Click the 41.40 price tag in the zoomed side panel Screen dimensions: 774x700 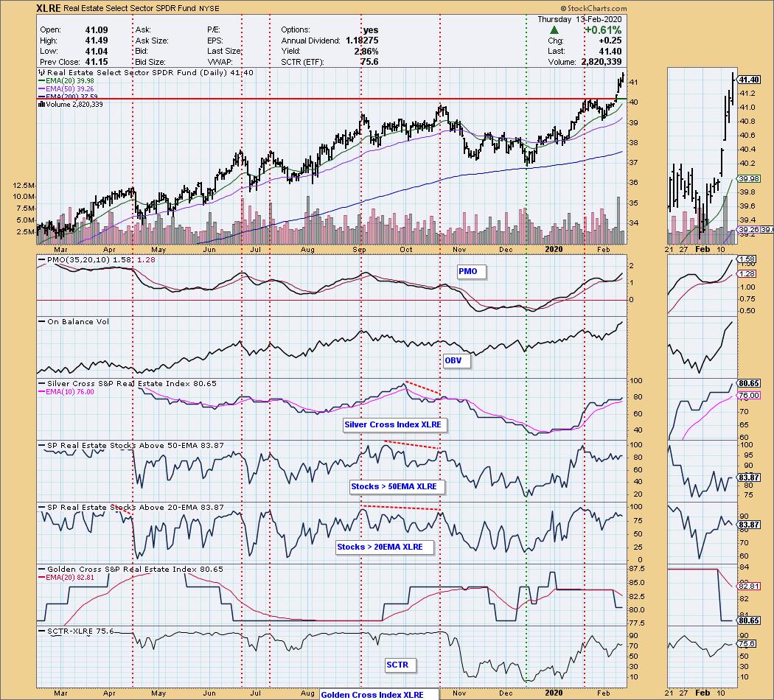(750, 80)
